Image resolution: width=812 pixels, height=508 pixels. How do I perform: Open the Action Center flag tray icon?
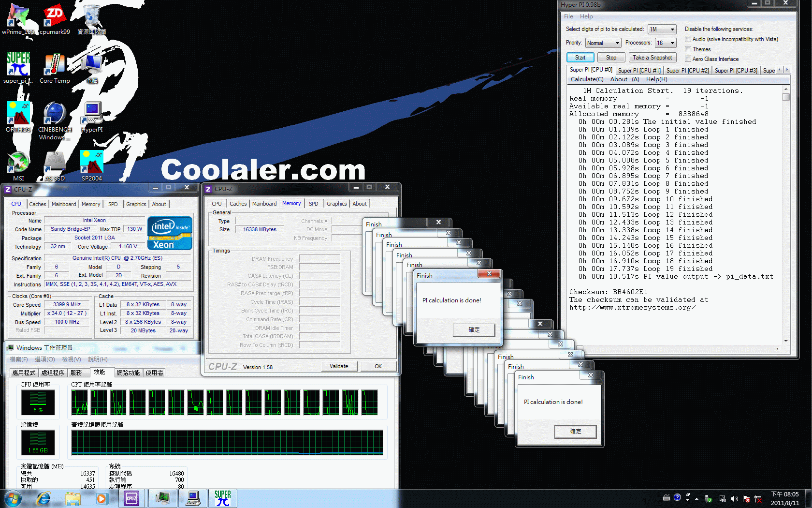(746, 498)
